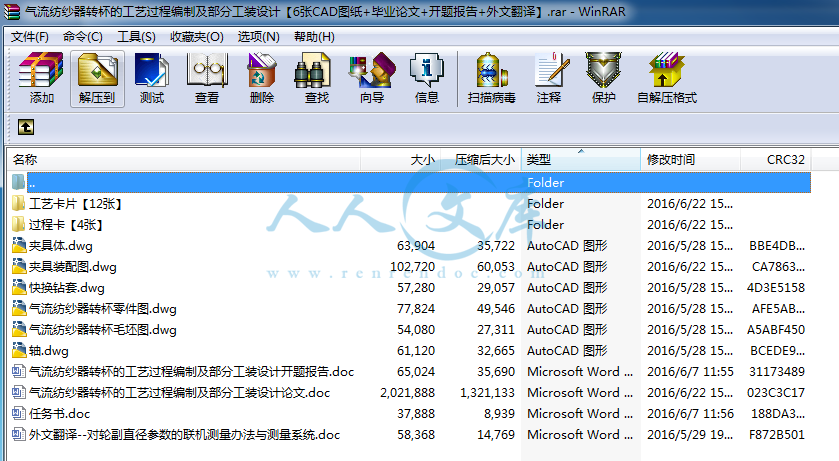Viewport: 839px width, 461px height.
Task: Click size value 102,720
Action: coord(412,267)
